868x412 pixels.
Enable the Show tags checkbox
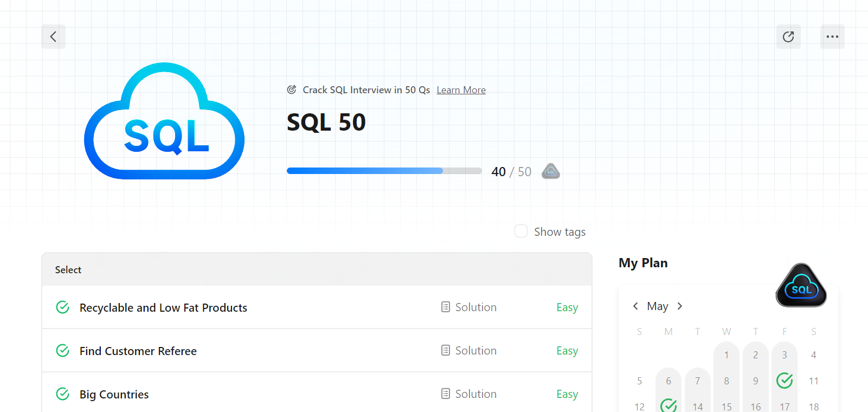(x=521, y=231)
